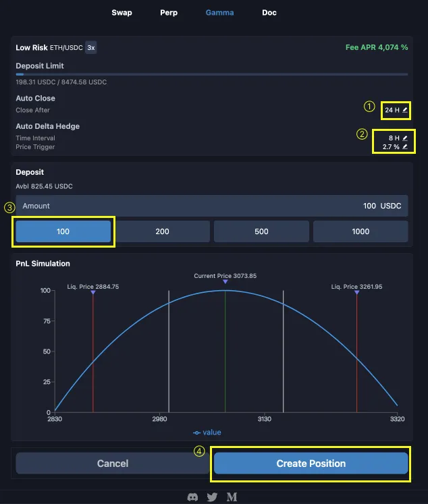The image size is (428, 504).
Task: Open the Medium link icon
Action: pyautogui.click(x=232, y=497)
